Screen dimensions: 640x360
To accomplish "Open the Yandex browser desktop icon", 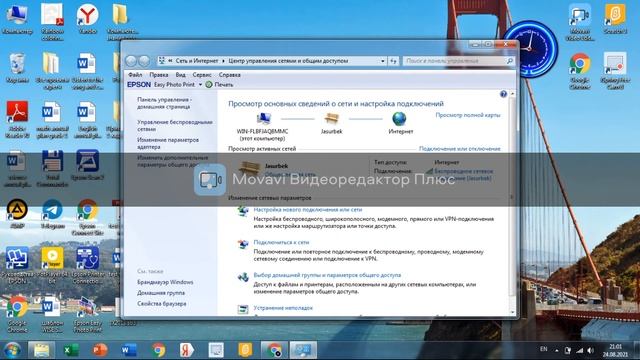I will point(87,19).
